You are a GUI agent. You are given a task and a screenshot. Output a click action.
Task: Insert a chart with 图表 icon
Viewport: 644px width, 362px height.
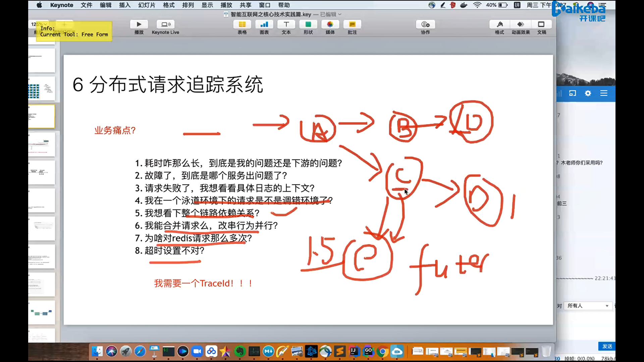pos(264,24)
